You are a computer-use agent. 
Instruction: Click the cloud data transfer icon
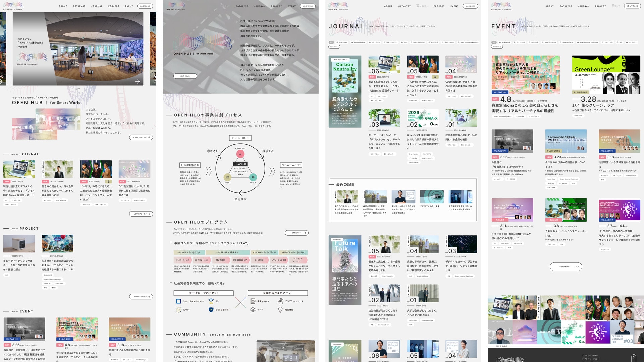[253, 310]
